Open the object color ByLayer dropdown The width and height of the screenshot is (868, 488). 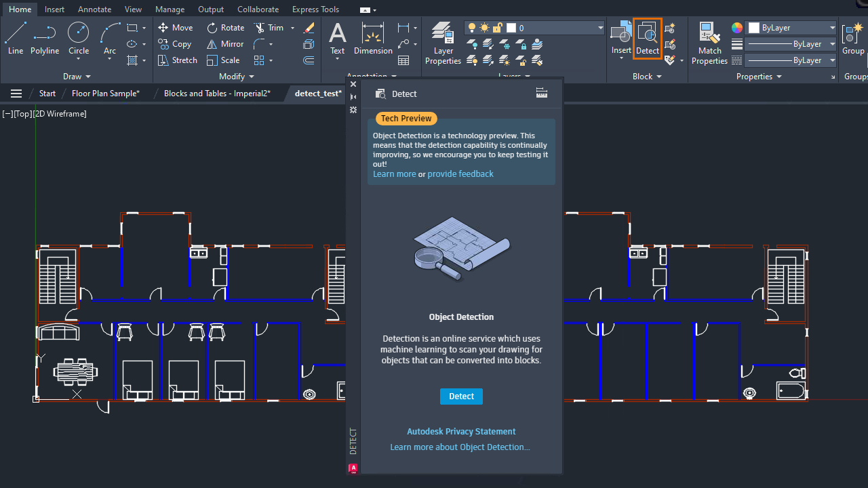point(831,28)
